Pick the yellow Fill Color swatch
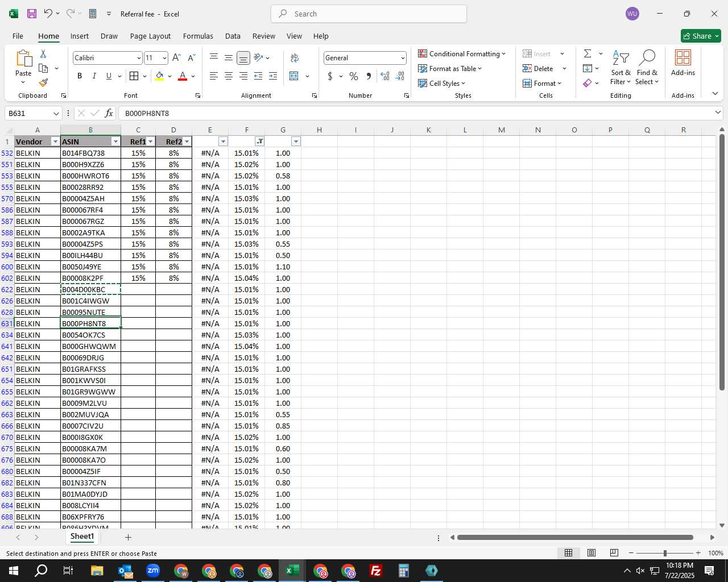Image resolution: width=728 pixels, height=582 pixels. 159,76
